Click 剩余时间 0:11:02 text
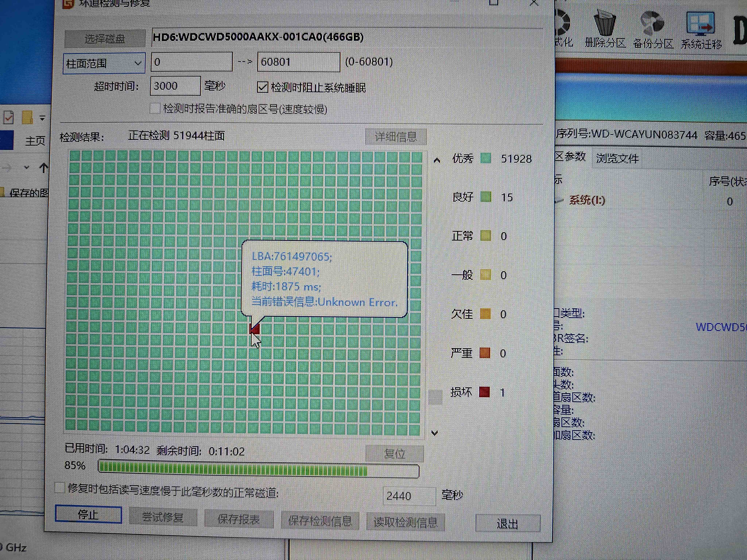Viewport: 747px width, 560px height. click(201, 451)
